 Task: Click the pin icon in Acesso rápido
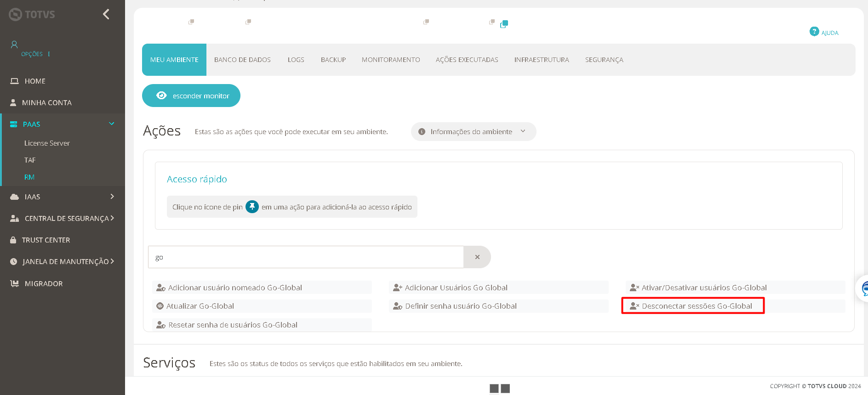[252, 207]
